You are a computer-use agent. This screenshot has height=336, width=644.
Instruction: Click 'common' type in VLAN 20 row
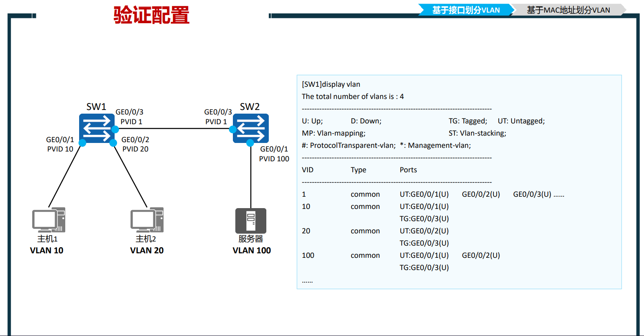pyautogui.click(x=365, y=231)
